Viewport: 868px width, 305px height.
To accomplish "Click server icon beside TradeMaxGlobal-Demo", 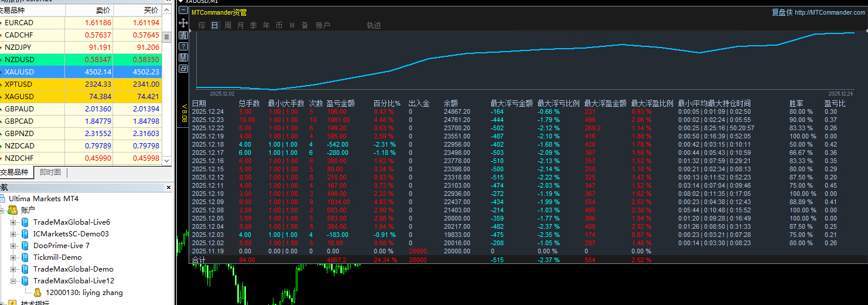I will coord(25,269).
